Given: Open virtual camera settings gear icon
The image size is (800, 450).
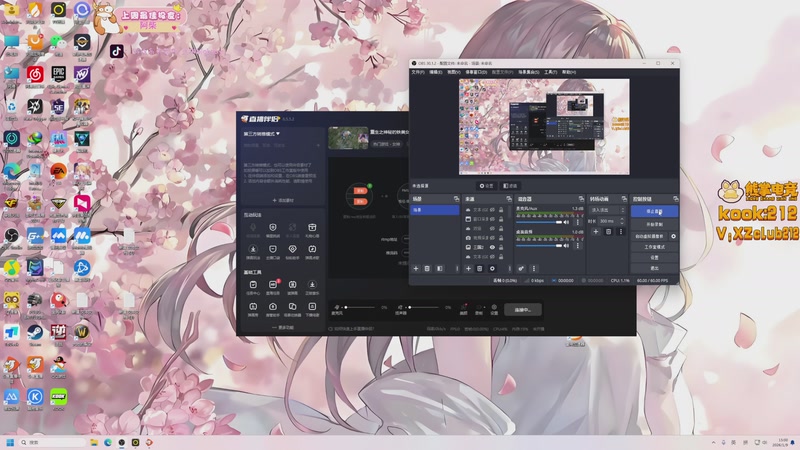Looking at the screenshot, I should 673,236.
